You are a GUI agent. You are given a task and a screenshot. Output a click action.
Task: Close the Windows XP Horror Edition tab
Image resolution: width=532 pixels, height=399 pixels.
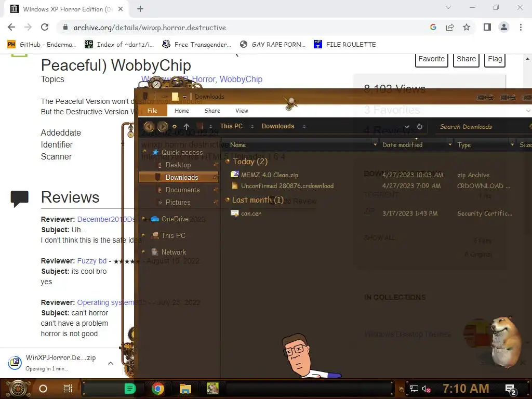tap(121, 9)
